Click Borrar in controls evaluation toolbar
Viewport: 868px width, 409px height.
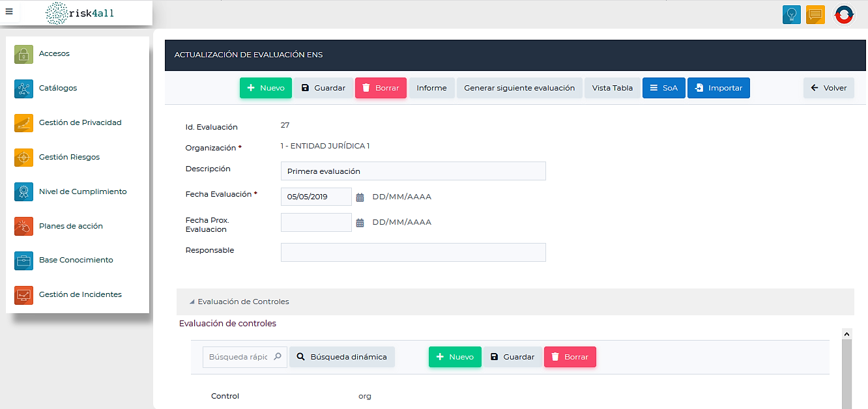point(570,357)
